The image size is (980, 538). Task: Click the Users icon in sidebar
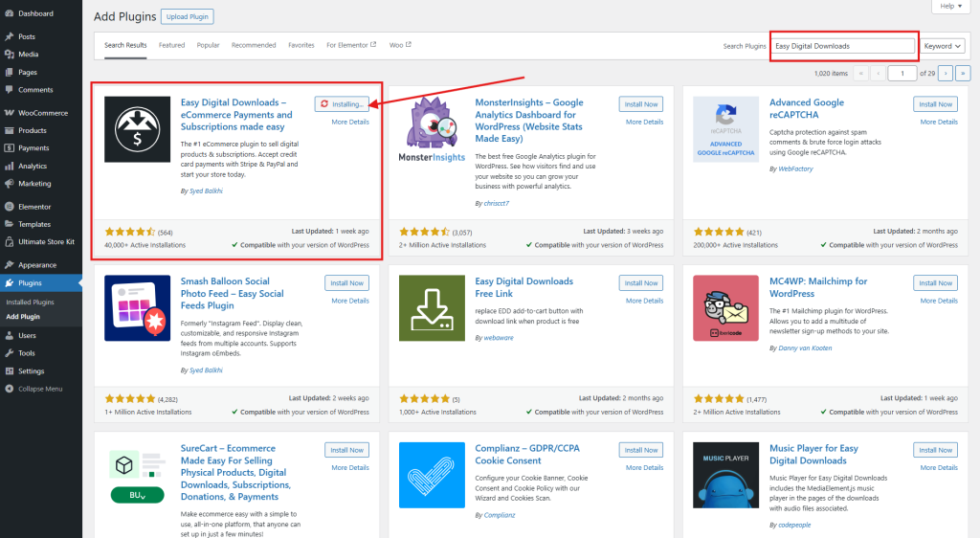pyautogui.click(x=9, y=336)
